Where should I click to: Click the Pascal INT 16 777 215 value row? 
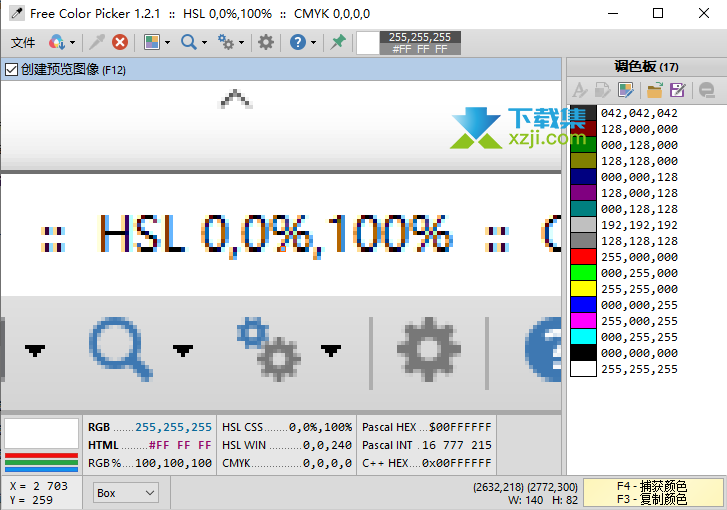pos(427,445)
